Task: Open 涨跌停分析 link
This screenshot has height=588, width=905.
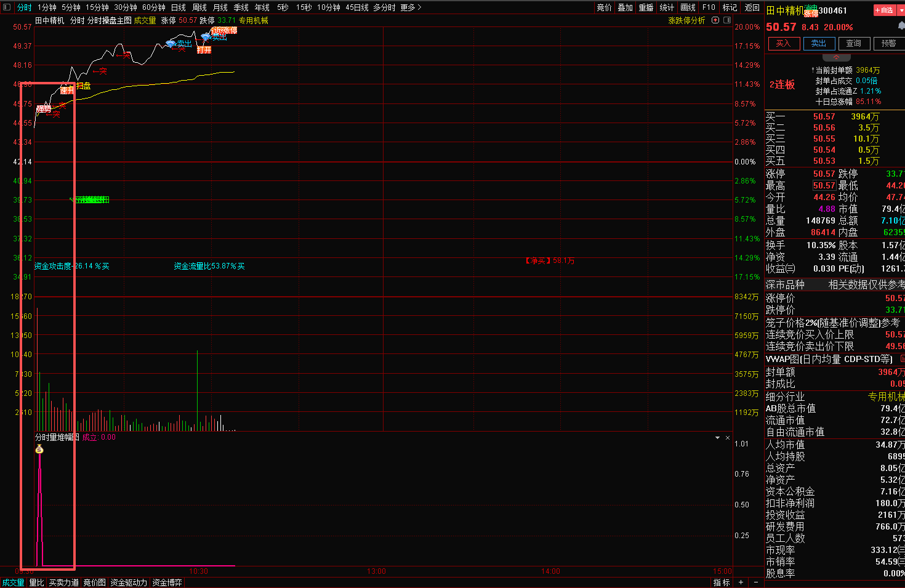Action: pos(686,20)
